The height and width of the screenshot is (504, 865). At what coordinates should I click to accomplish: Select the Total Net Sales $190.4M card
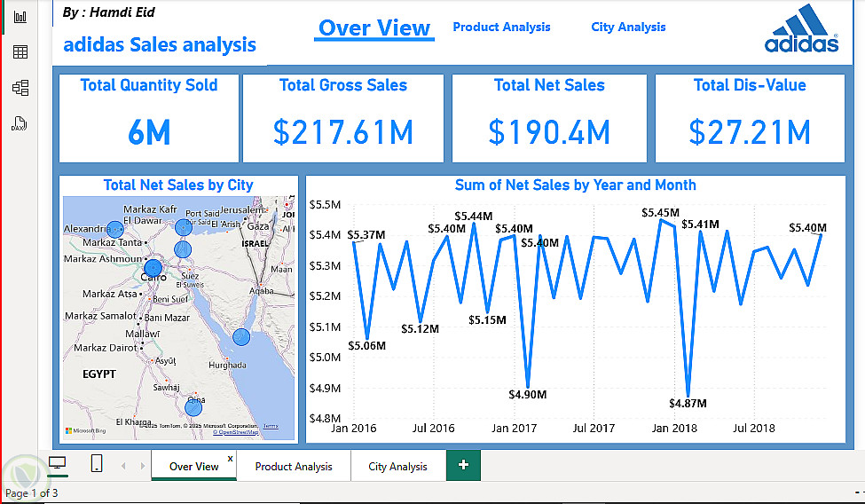point(549,118)
